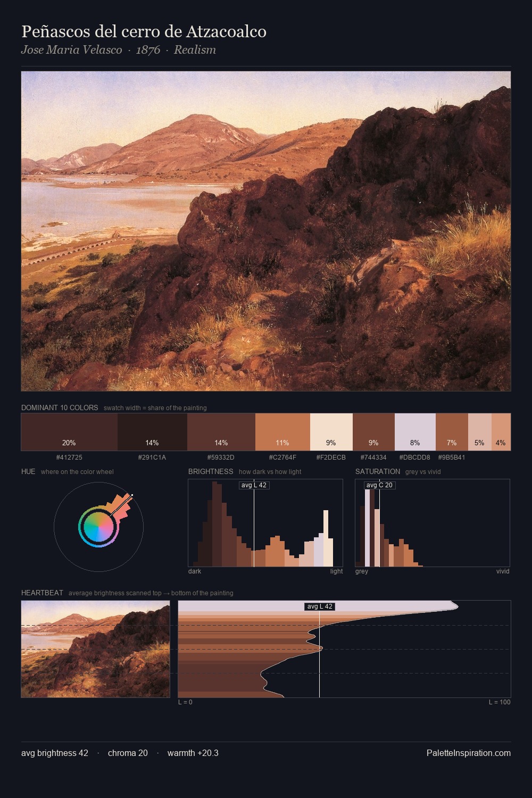Click the 'chroma 20' footer stat
532x798 pixels.
[128, 753]
